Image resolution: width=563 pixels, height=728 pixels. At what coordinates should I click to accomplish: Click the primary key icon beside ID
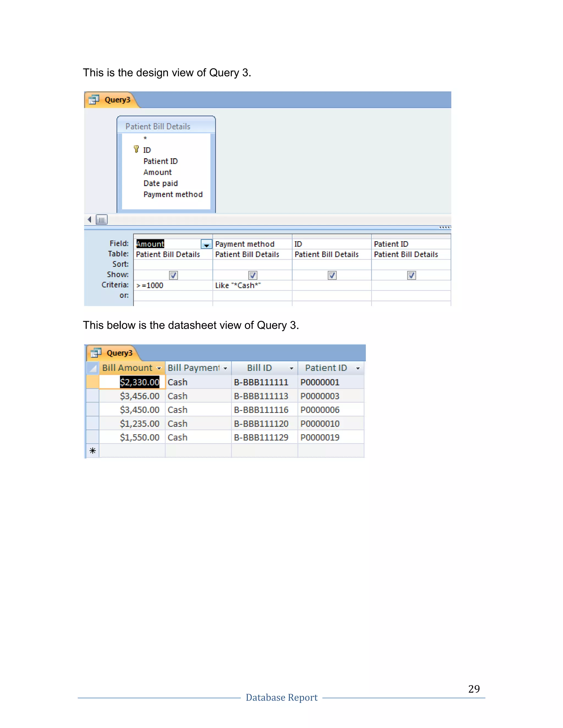(x=136, y=149)
